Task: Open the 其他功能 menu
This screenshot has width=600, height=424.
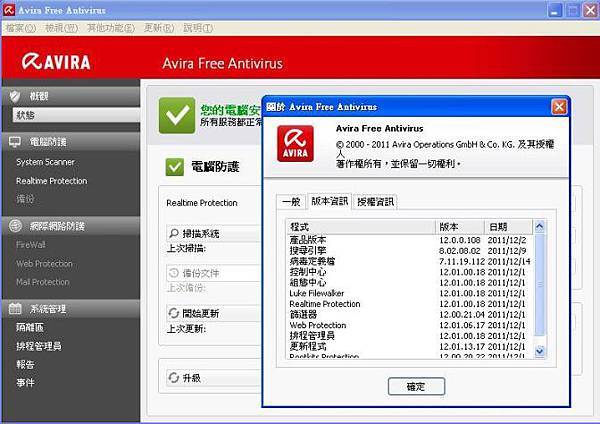Action: point(111,28)
